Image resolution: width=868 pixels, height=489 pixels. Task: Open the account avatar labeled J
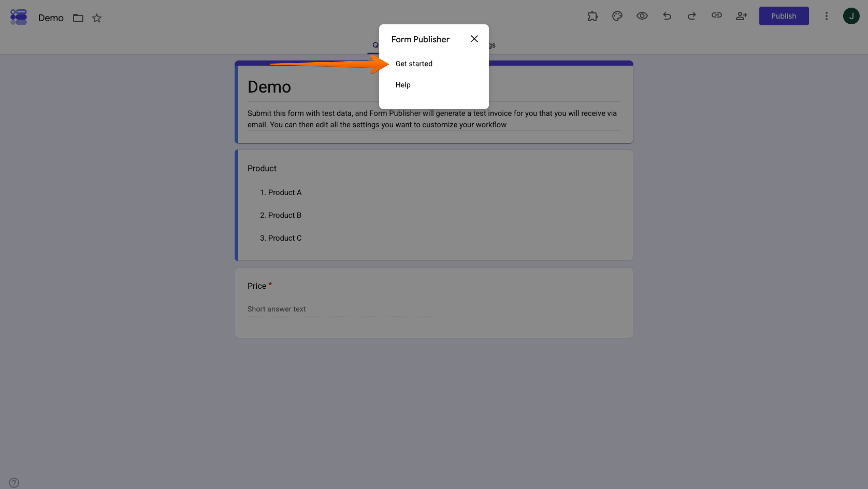(851, 16)
